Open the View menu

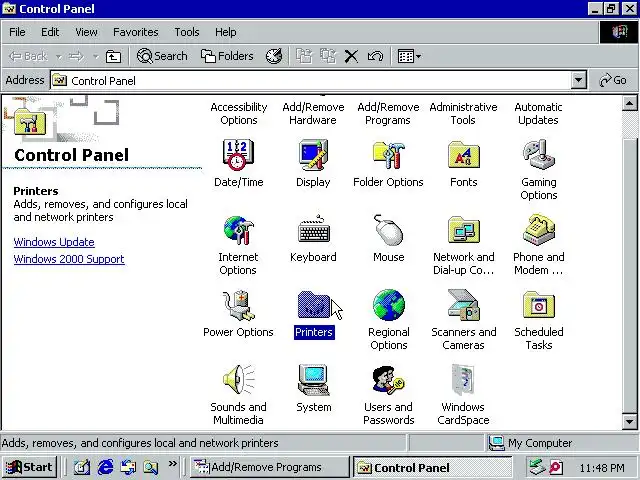(x=86, y=32)
